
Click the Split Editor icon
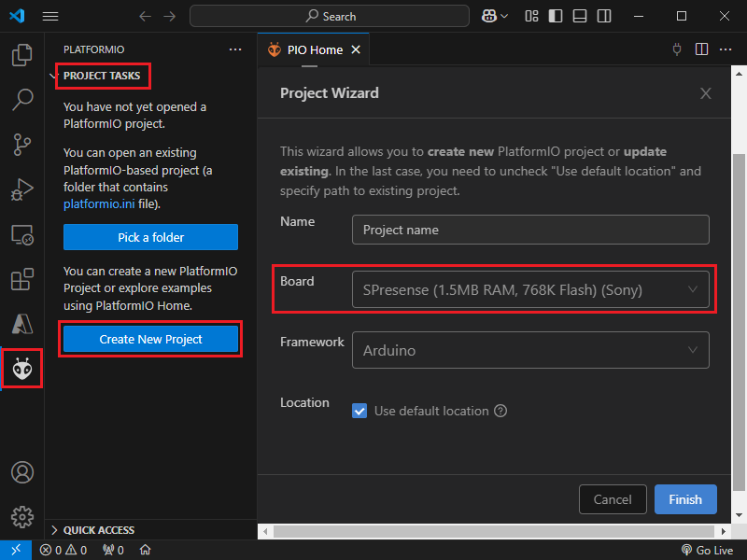(x=701, y=49)
